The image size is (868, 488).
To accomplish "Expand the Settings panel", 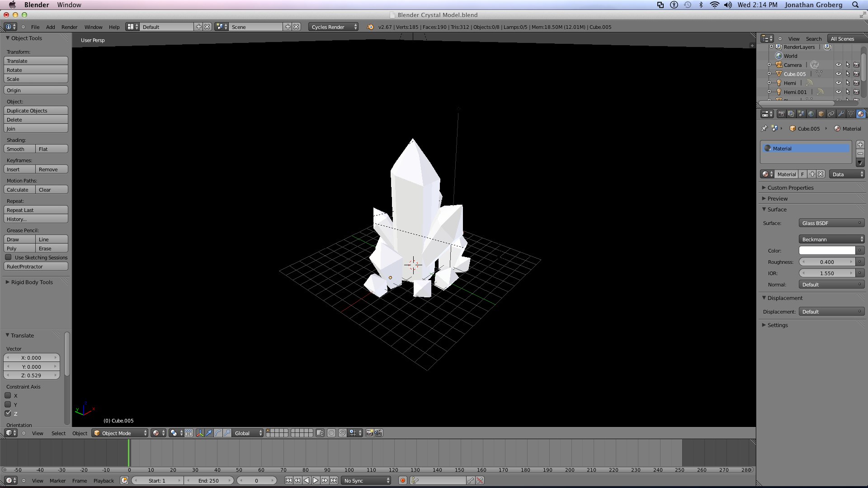I will point(777,325).
